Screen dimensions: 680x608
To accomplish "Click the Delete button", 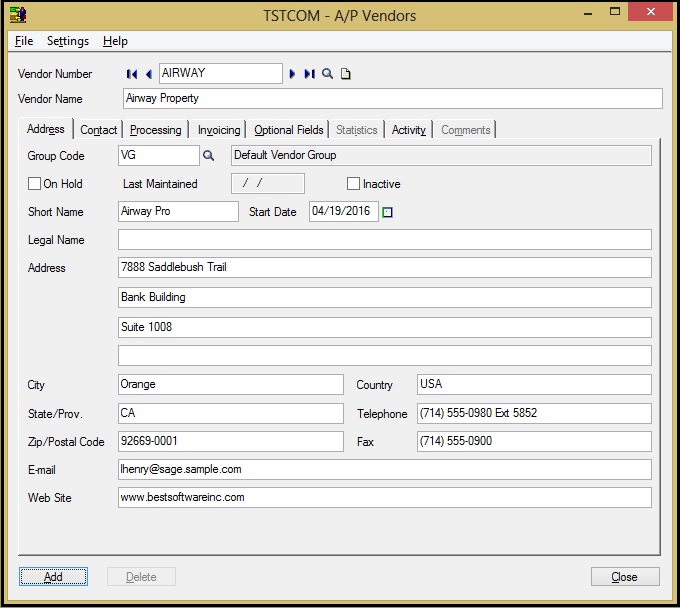I will [x=141, y=577].
